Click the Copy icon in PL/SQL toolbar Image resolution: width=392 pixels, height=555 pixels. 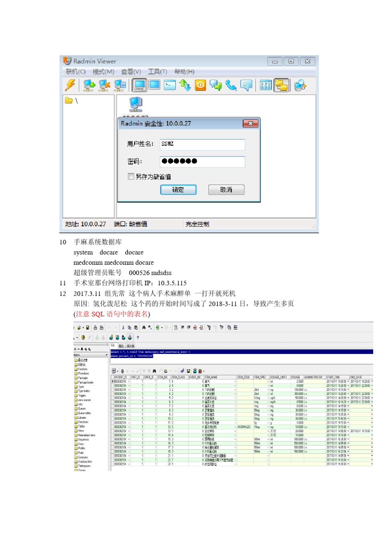129,327
